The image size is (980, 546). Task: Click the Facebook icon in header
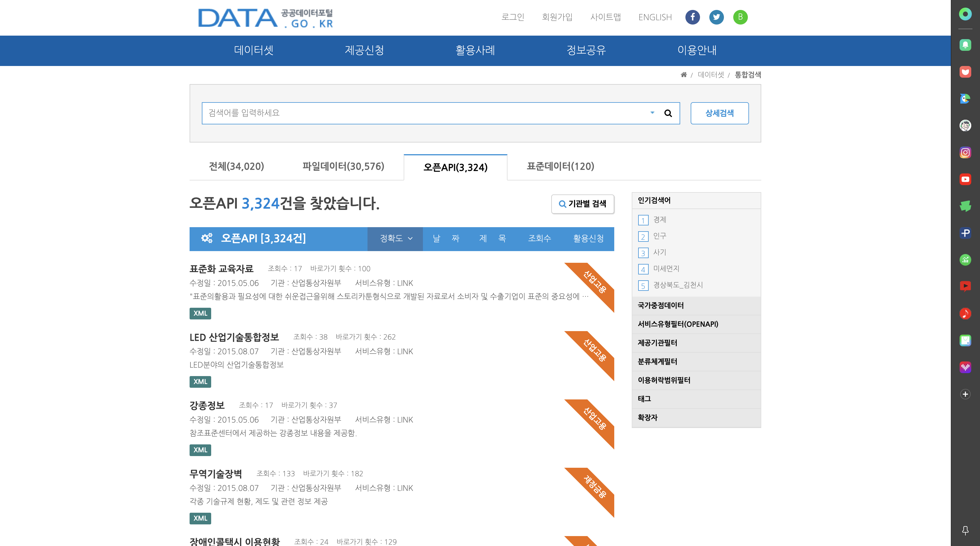[692, 17]
